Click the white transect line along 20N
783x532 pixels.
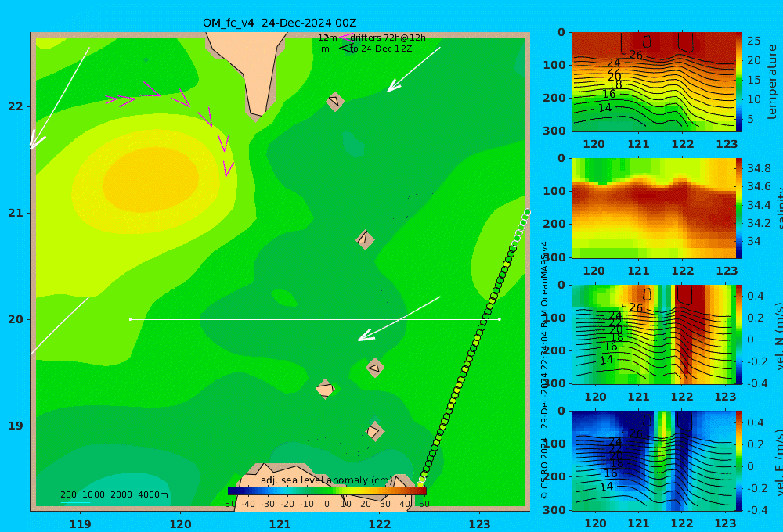pyautogui.click(x=315, y=319)
